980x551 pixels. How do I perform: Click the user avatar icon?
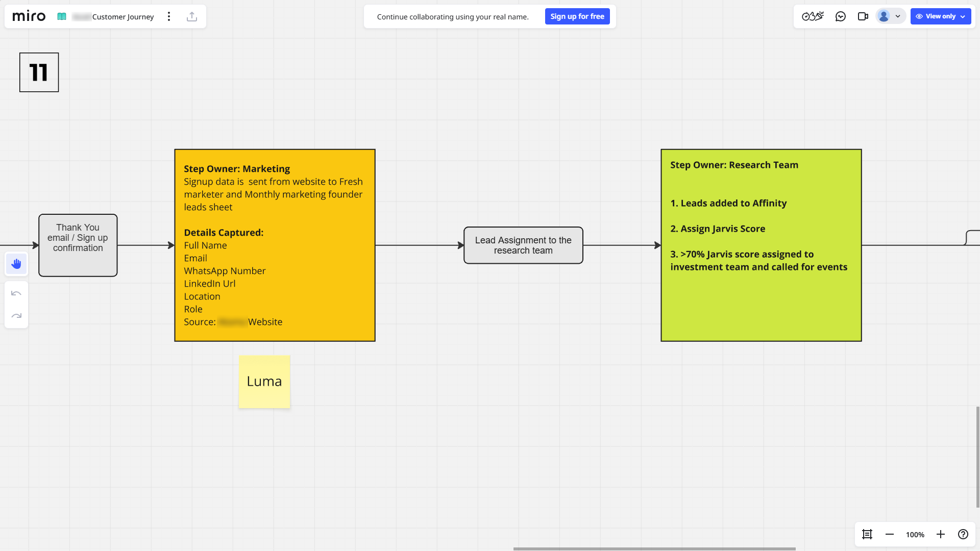pyautogui.click(x=884, y=16)
